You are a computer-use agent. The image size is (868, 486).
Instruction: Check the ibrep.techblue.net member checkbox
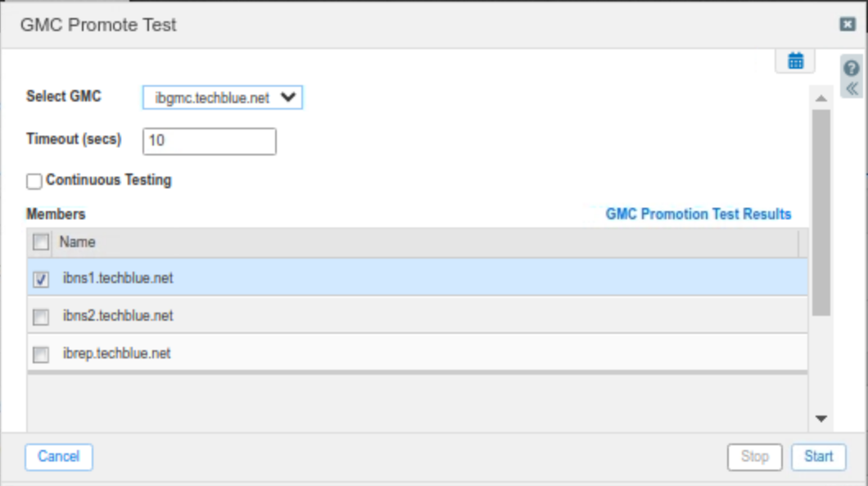[41, 354]
